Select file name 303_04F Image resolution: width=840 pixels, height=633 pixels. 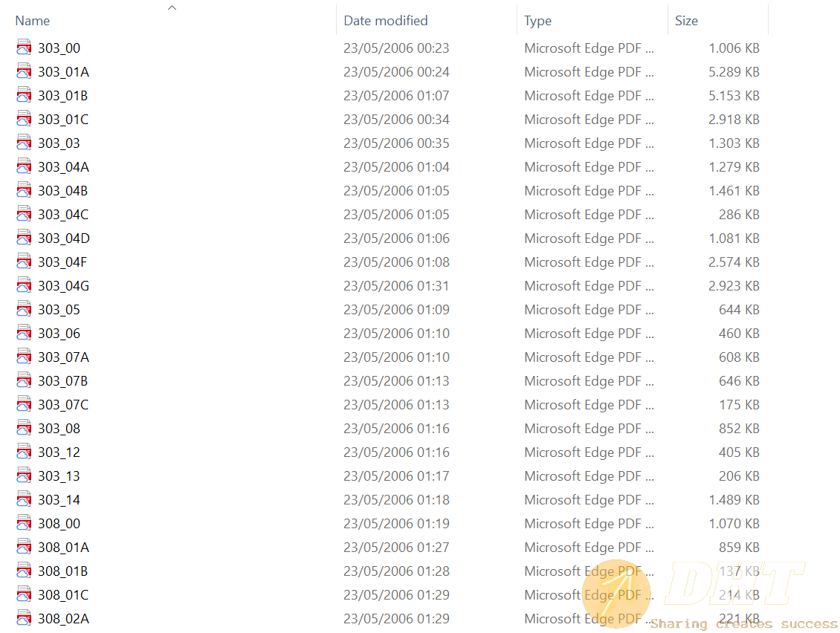pos(62,262)
